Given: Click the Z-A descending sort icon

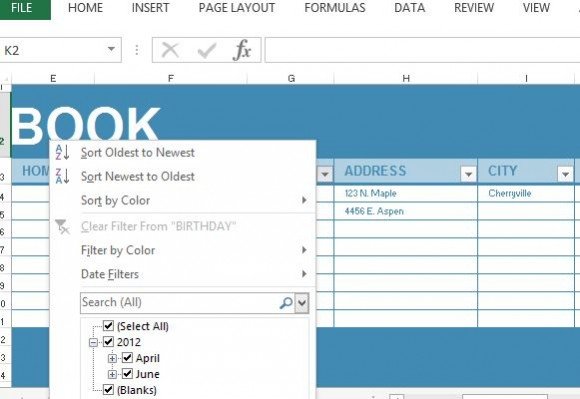Looking at the screenshot, I should click(x=62, y=176).
